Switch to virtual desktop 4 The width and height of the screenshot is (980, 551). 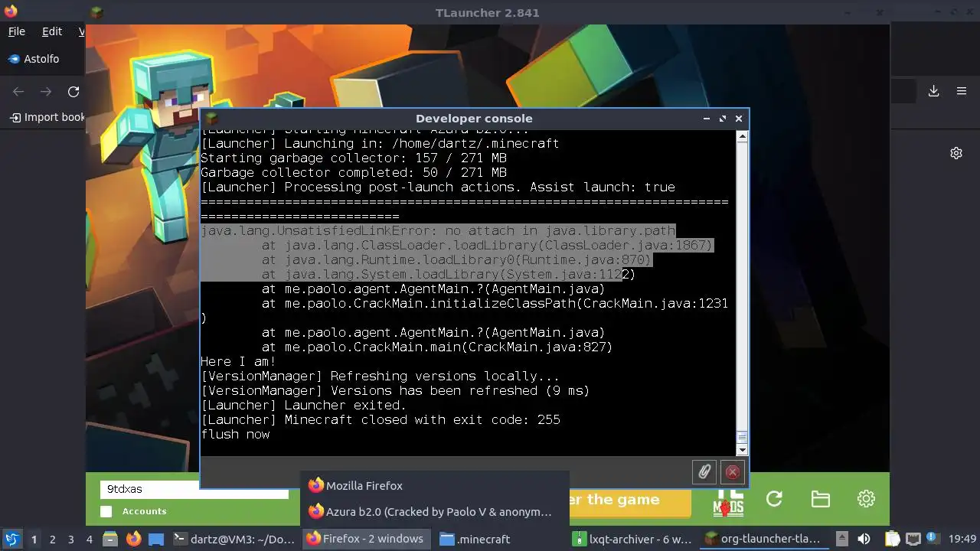[89, 539]
